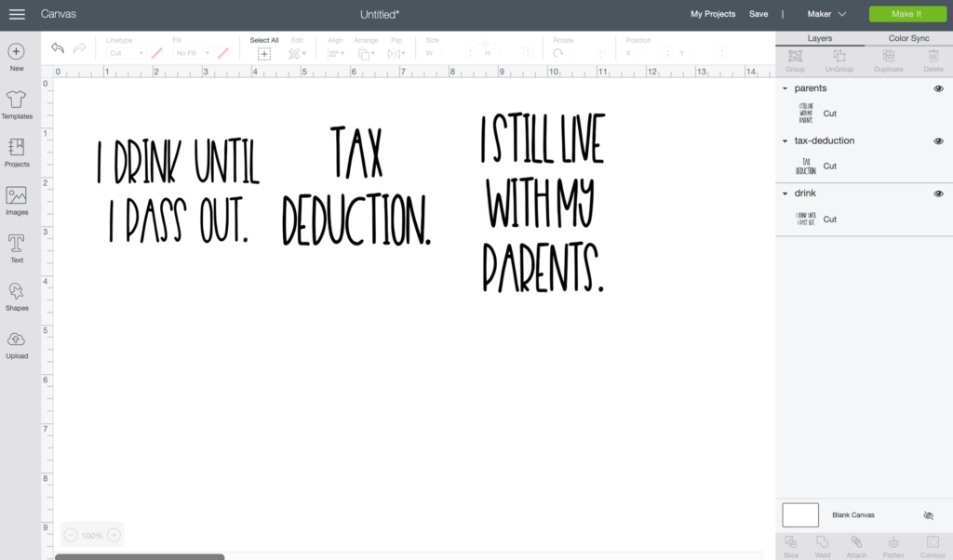Click the Untitled* project title
Screen dimensions: 953x560
pyautogui.click(x=380, y=14)
